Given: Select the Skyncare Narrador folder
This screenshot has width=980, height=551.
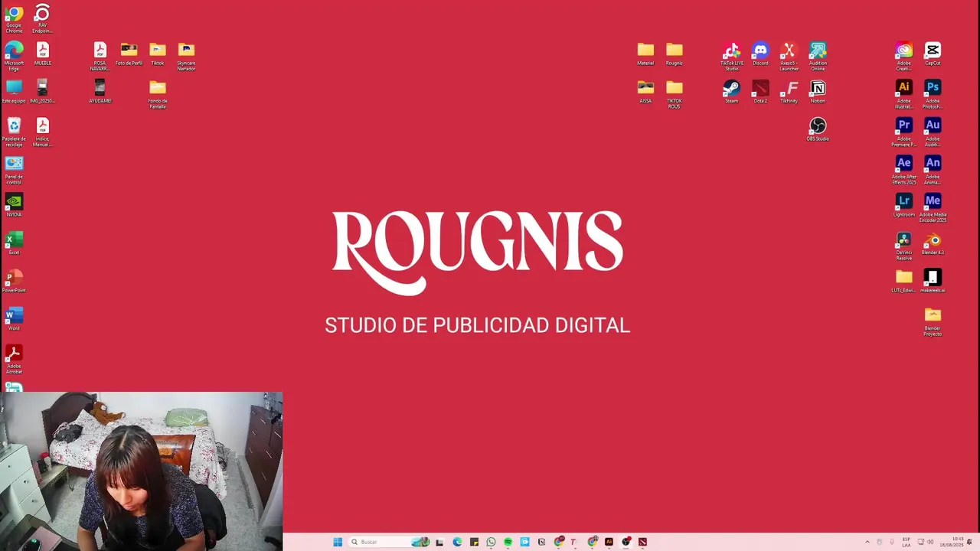Looking at the screenshot, I should pyautogui.click(x=186, y=56).
